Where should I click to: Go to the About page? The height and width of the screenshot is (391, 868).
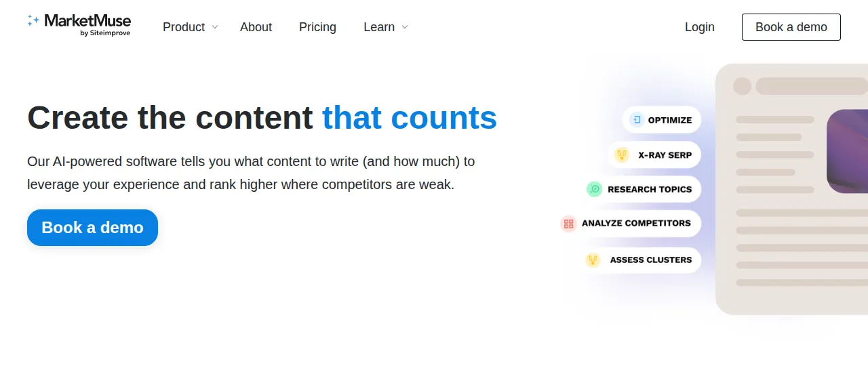coord(256,27)
